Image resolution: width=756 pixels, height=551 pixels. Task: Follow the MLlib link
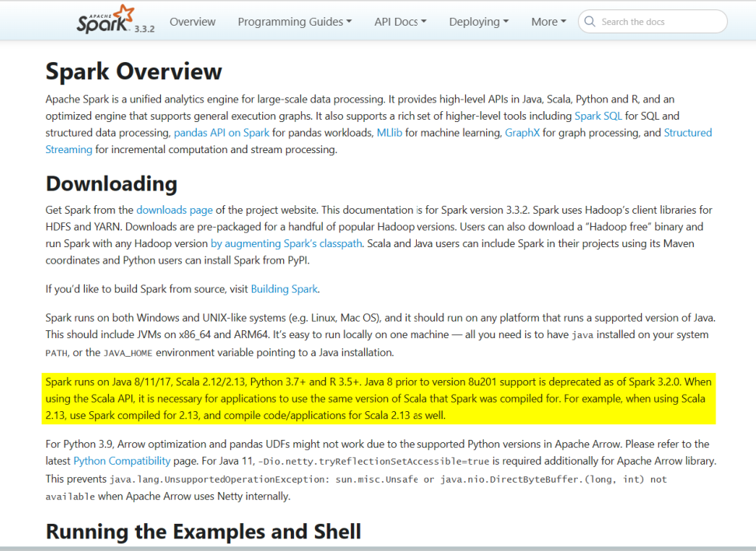(389, 133)
